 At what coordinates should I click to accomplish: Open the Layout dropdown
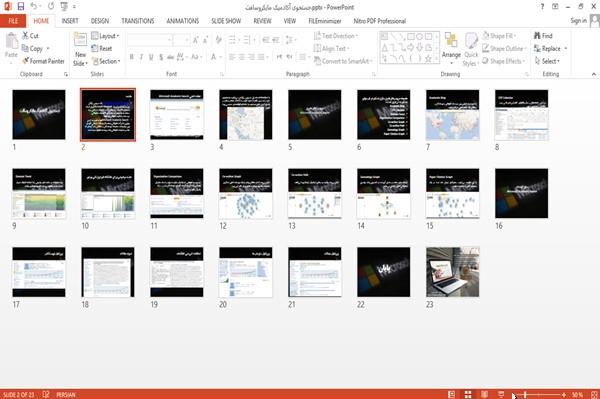point(105,36)
